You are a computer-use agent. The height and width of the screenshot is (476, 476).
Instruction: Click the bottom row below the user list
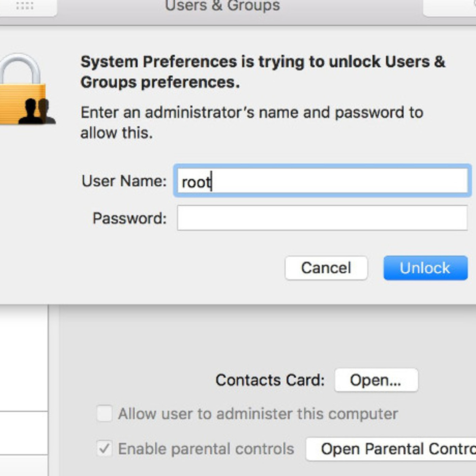coord(23,466)
